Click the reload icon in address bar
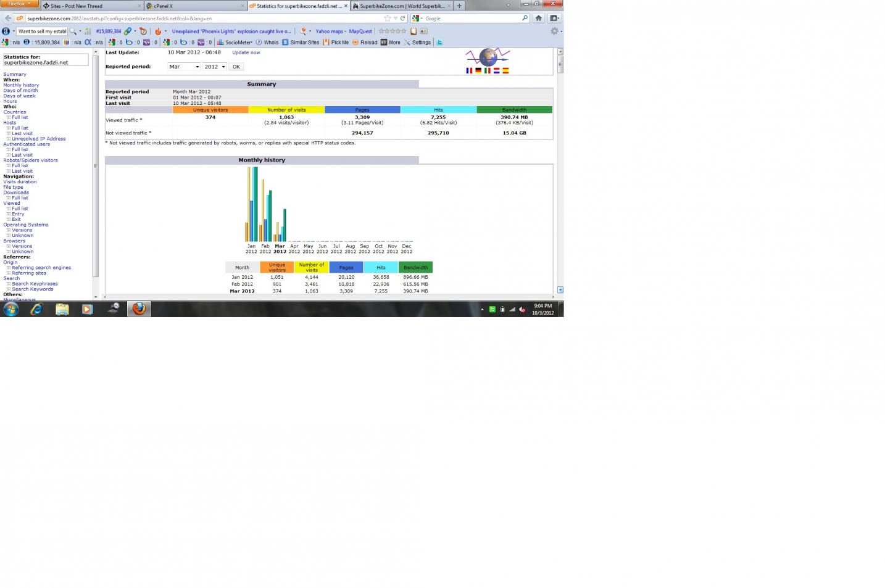Viewport: 885px width, 588px height. pos(403,19)
